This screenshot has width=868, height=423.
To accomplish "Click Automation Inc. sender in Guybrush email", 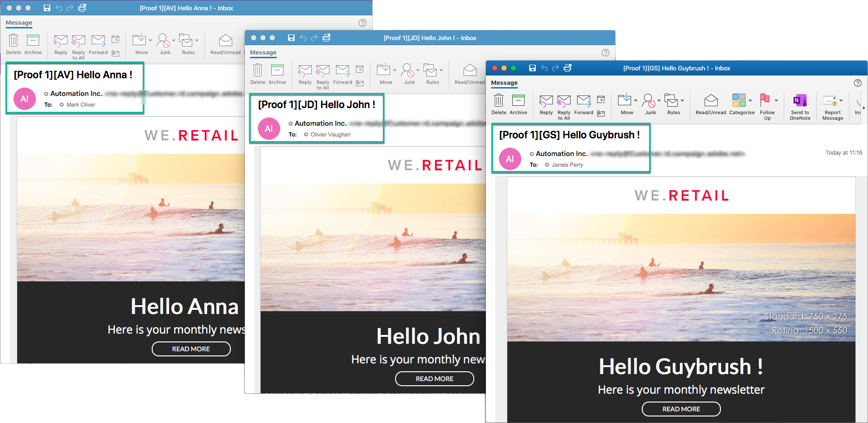I will (x=562, y=154).
